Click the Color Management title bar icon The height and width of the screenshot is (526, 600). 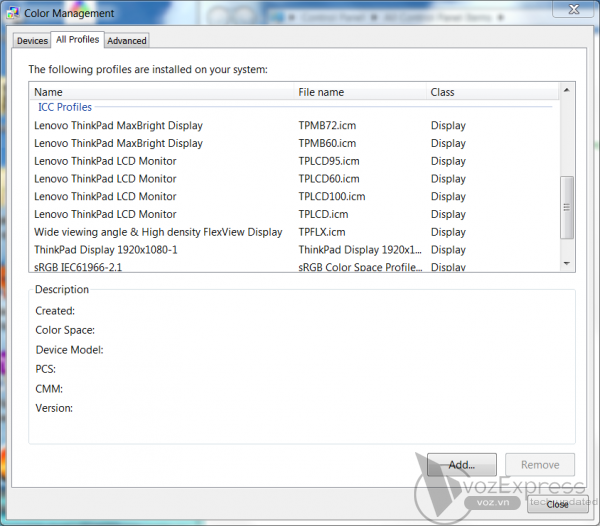tap(12, 13)
